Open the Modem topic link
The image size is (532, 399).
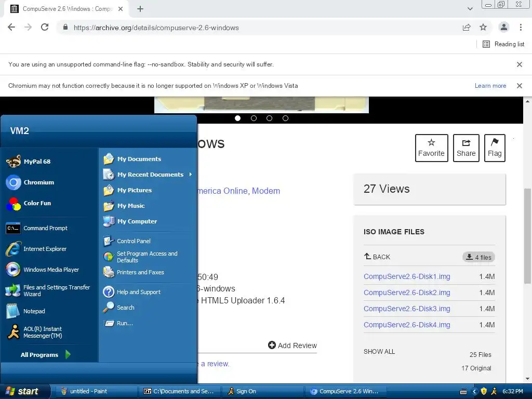265,191
